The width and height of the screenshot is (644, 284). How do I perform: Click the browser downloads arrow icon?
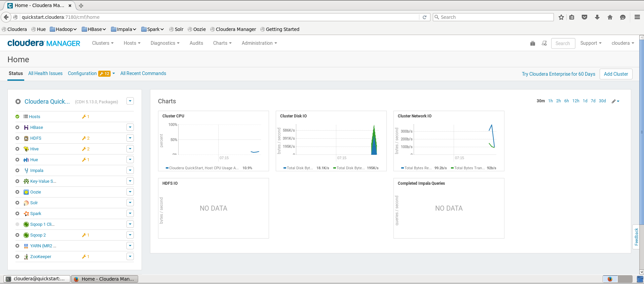(597, 17)
